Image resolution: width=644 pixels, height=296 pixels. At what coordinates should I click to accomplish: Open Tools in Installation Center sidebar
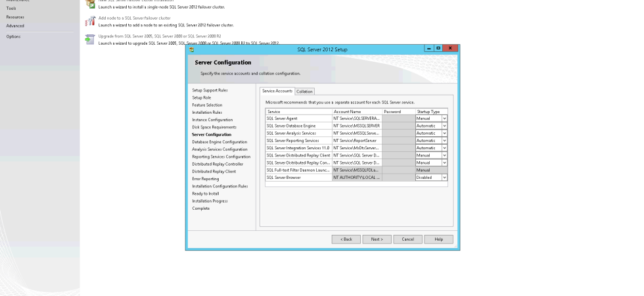pos(11,8)
